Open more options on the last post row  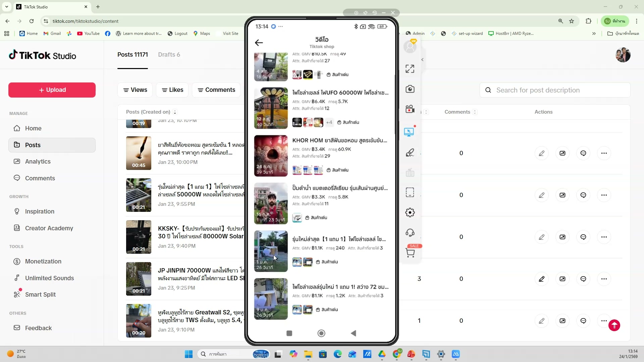click(x=605, y=321)
